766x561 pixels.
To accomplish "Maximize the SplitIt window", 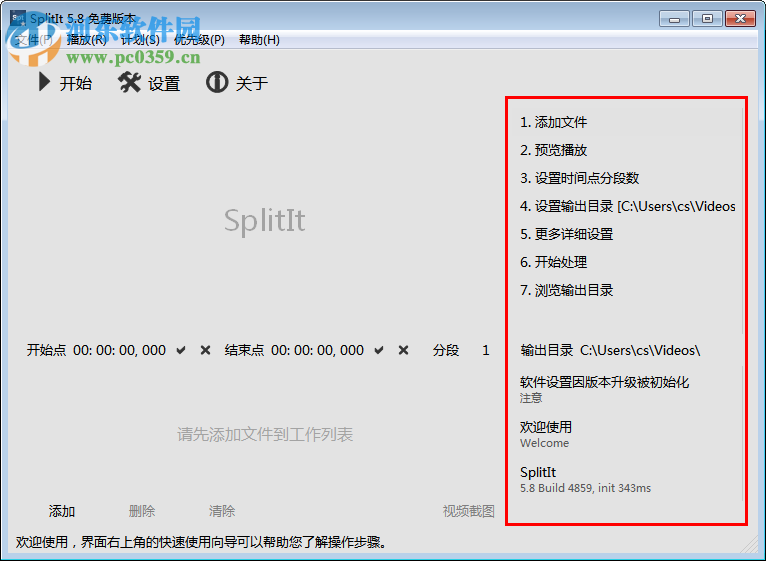I will (707, 19).
